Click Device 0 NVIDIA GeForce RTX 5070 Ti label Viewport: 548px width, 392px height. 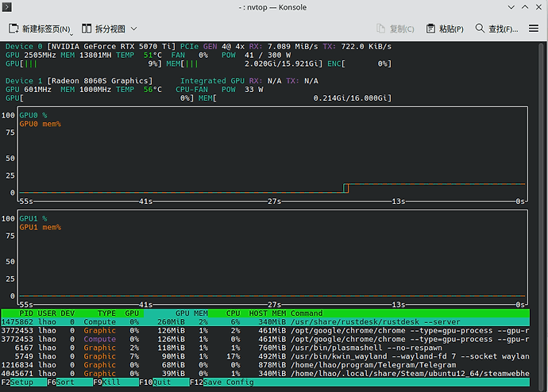pos(91,47)
